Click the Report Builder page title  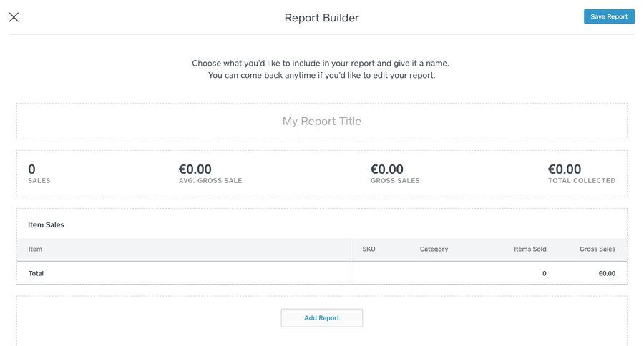pos(321,18)
